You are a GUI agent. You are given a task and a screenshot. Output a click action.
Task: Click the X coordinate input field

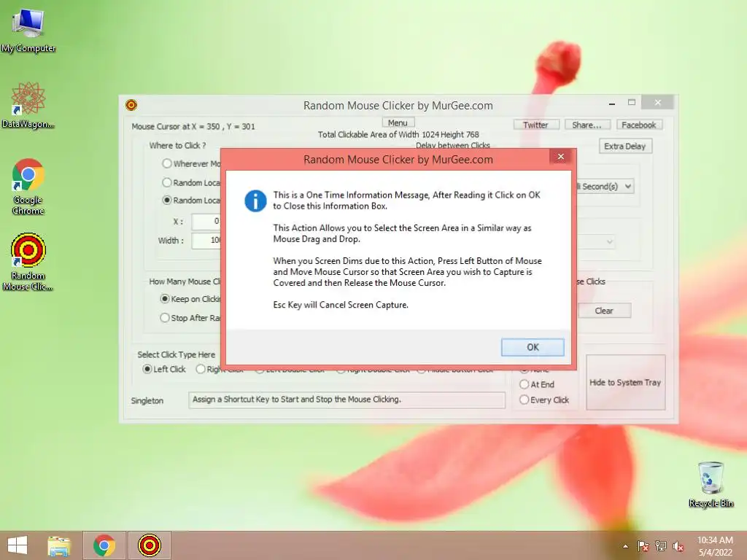pos(206,222)
